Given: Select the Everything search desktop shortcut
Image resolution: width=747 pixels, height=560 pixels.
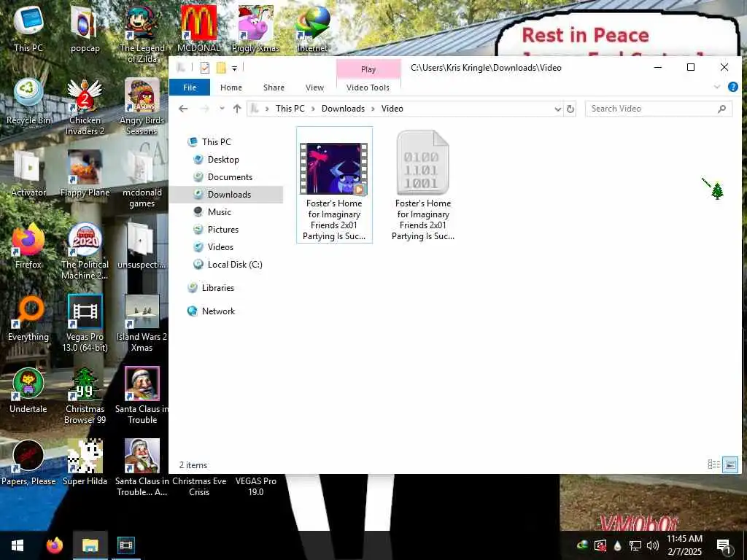Looking at the screenshot, I should click(28, 319).
